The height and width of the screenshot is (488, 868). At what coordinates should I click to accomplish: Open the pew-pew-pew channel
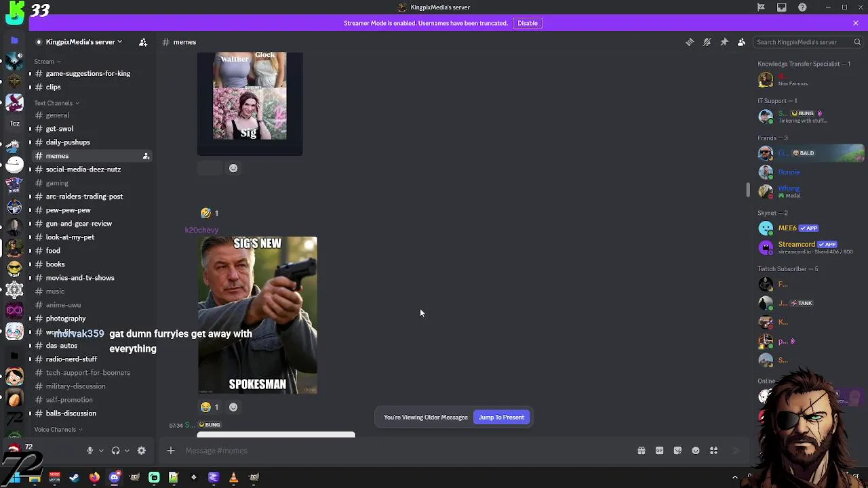click(x=68, y=210)
